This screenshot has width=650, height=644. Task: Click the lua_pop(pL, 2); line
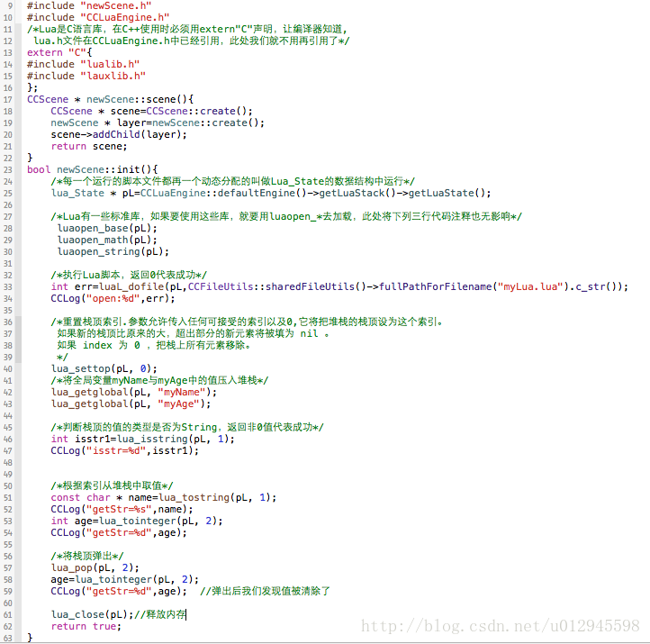point(95,568)
